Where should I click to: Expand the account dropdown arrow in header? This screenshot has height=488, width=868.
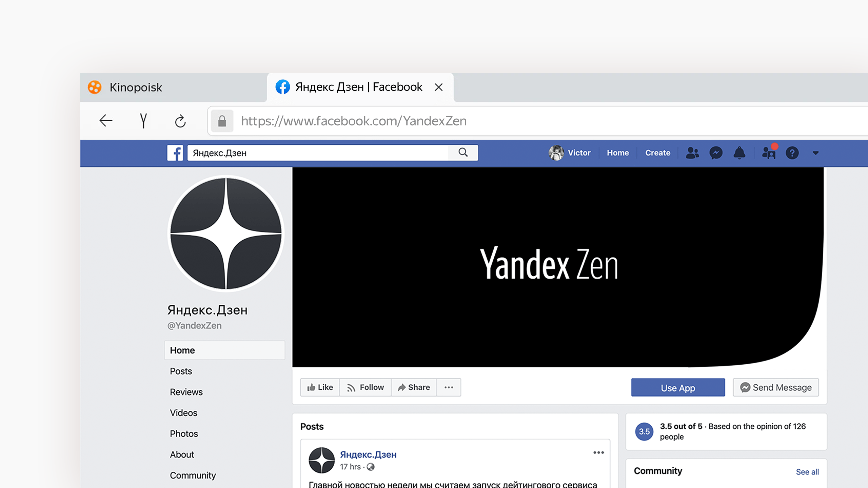[816, 153]
